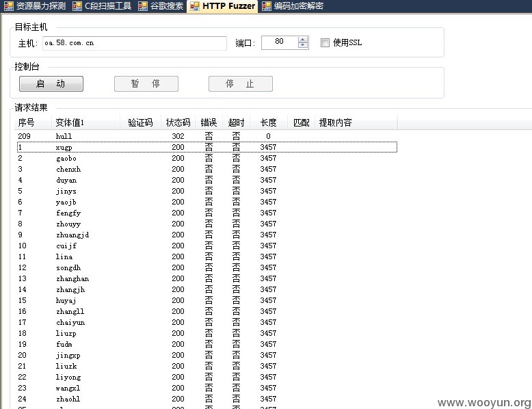Image resolution: width=532 pixels, height=409 pixels.
Task: Select the result row chaiyun
Action: 207,322
